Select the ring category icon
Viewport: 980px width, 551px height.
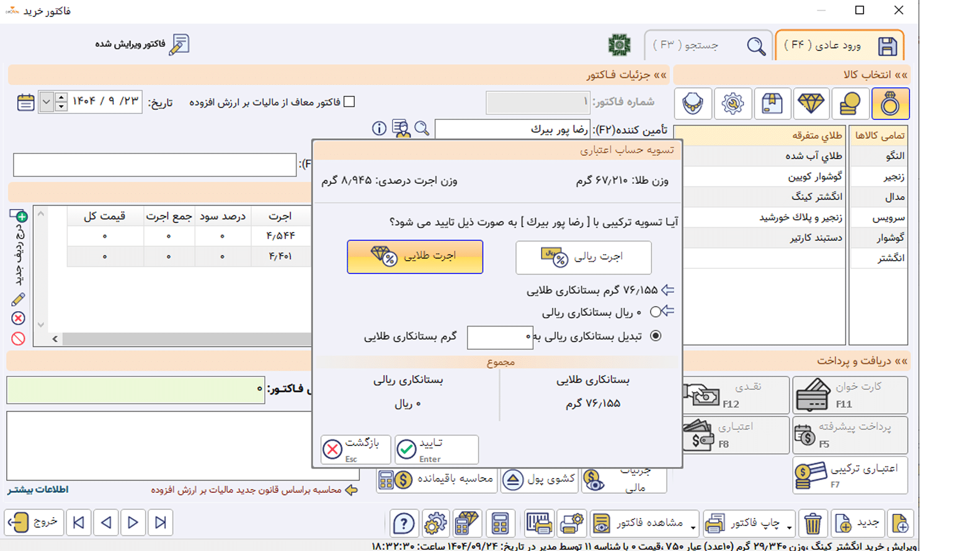890,104
